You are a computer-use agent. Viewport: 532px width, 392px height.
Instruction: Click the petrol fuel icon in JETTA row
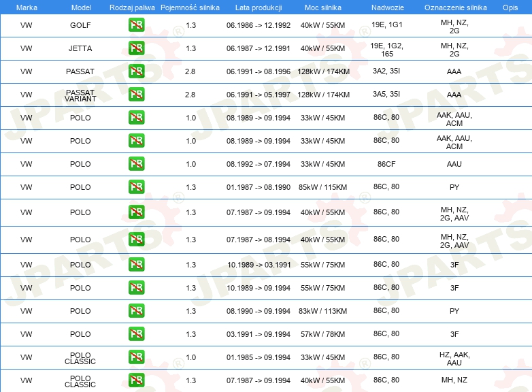tap(136, 48)
